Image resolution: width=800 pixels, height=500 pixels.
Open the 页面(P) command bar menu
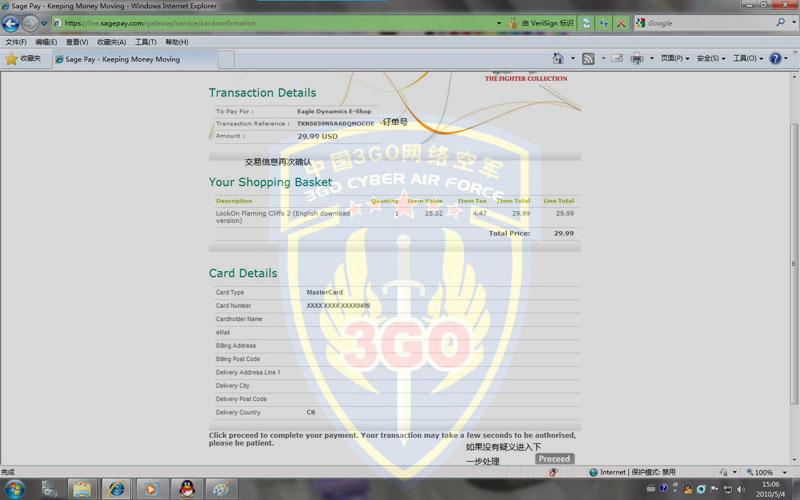click(675, 58)
